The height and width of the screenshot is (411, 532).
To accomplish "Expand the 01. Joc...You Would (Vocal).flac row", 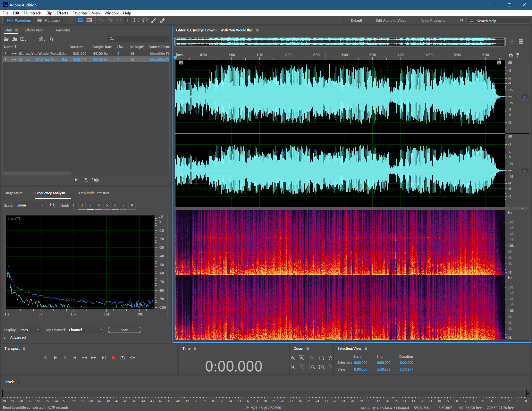I will [5, 53].
